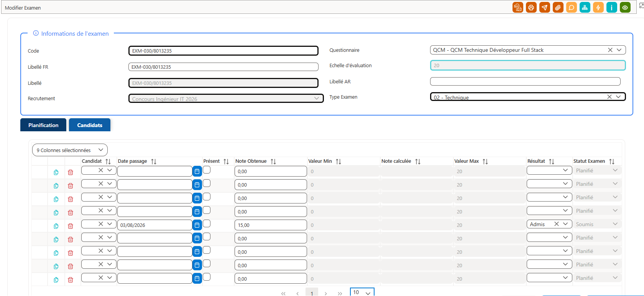Clear the Type Examen selection
Image resolution: width=644 pixels, height=296 pixels.
pyautogui.click(x=609, y=97)
